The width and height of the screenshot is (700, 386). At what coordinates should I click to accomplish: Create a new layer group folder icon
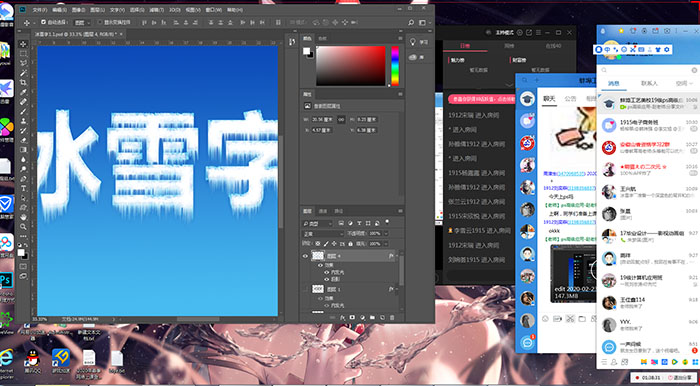[372, 317]
